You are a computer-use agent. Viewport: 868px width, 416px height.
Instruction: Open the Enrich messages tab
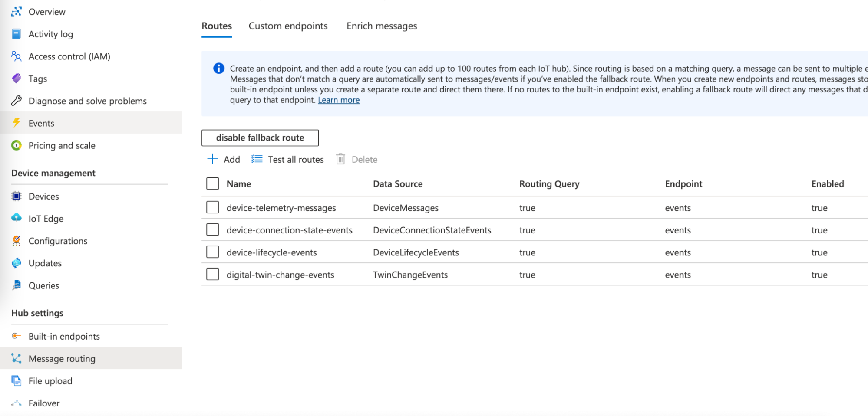click(x=382, y=26)
